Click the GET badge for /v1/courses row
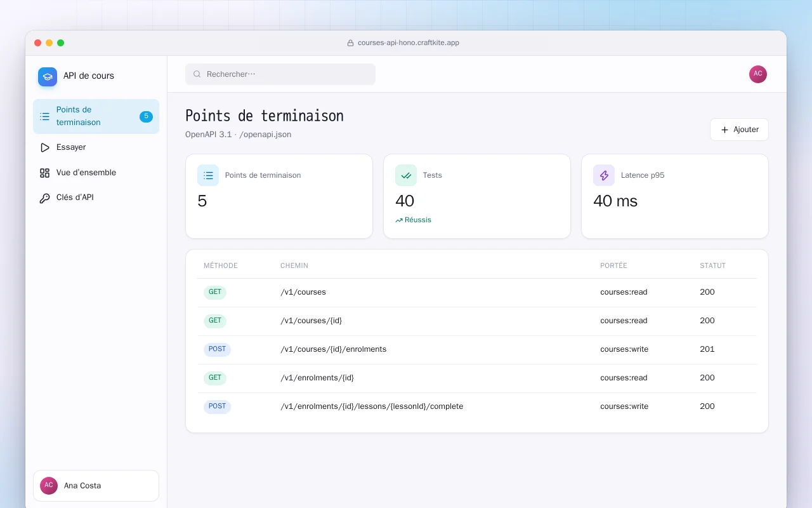Viewport: 812px width, 508px height. [215, 292]
